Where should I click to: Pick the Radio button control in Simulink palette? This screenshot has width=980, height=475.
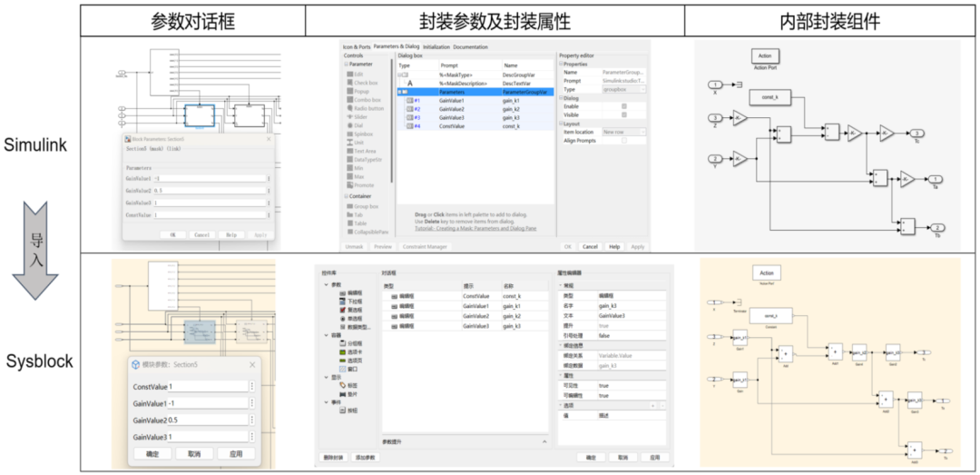pyautogui.click(x=366, y=108)
